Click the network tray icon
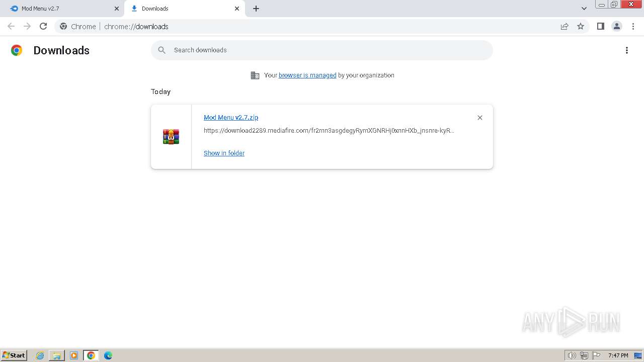The width and height of the screenshot is (644, 362). (584, 355)
